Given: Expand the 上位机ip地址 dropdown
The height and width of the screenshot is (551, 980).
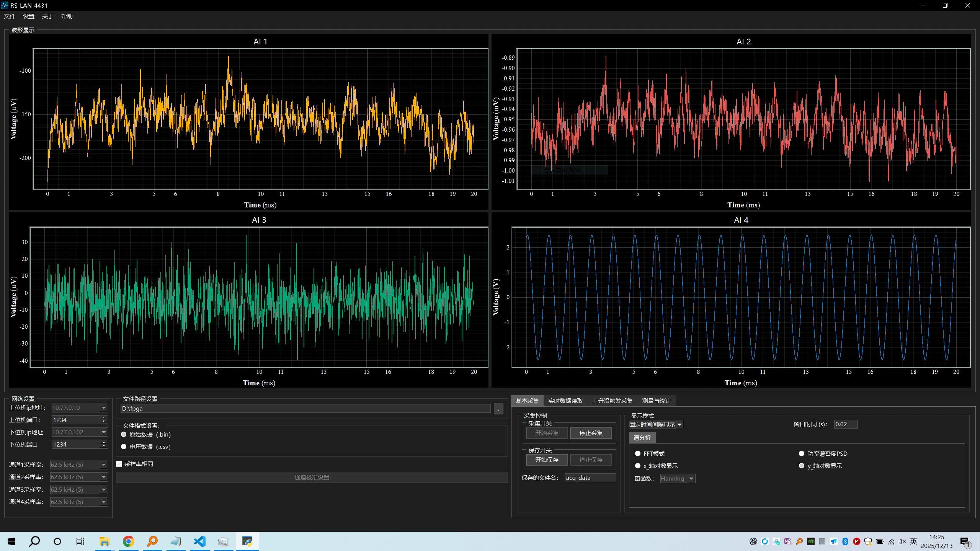Looking at the screenshot, I should pos(103,408).
